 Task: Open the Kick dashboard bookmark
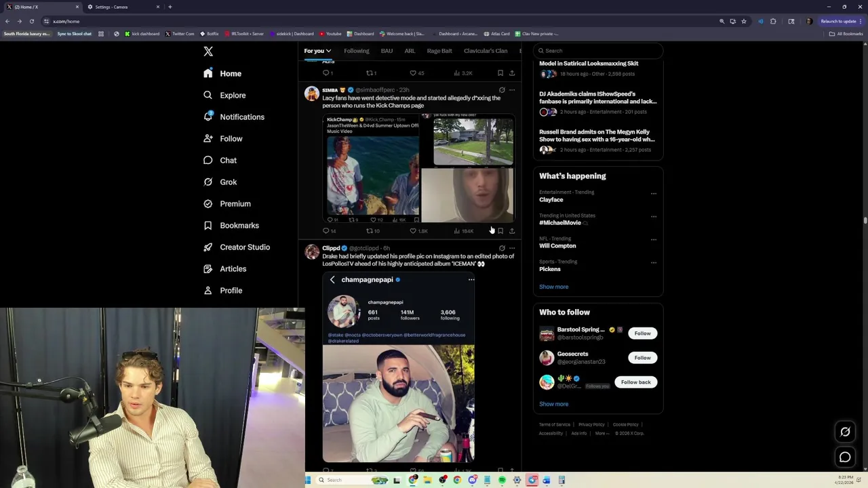coord(142,34)
